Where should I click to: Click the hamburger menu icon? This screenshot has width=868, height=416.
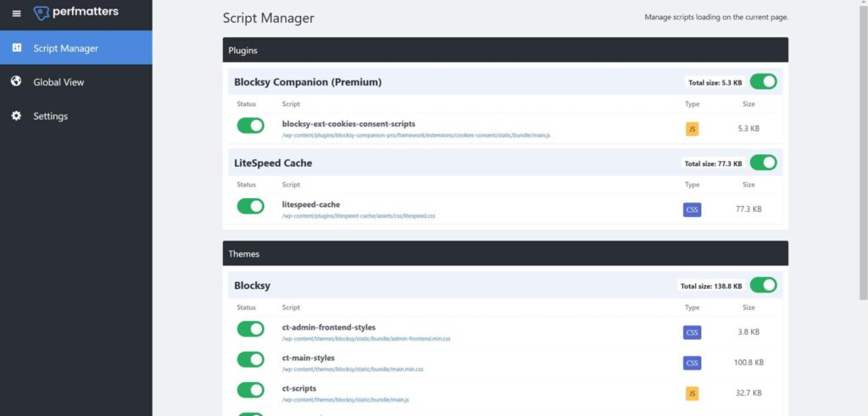click(x=16, y=14)
